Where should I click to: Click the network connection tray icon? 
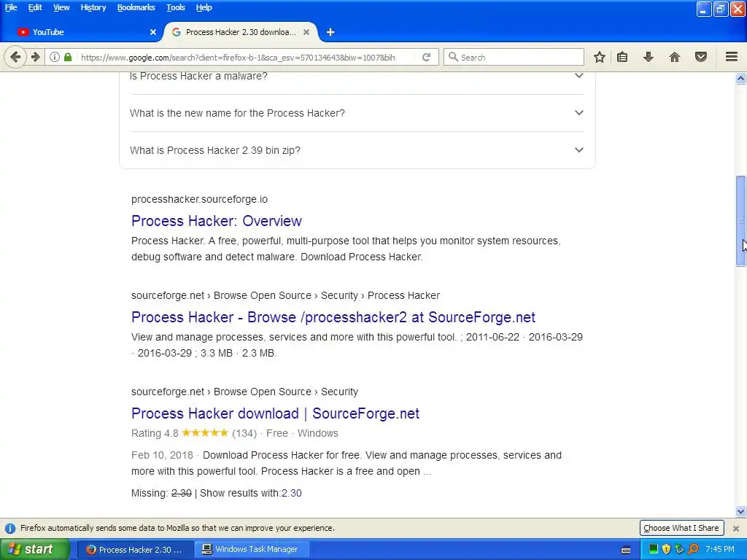coord(679,549)
